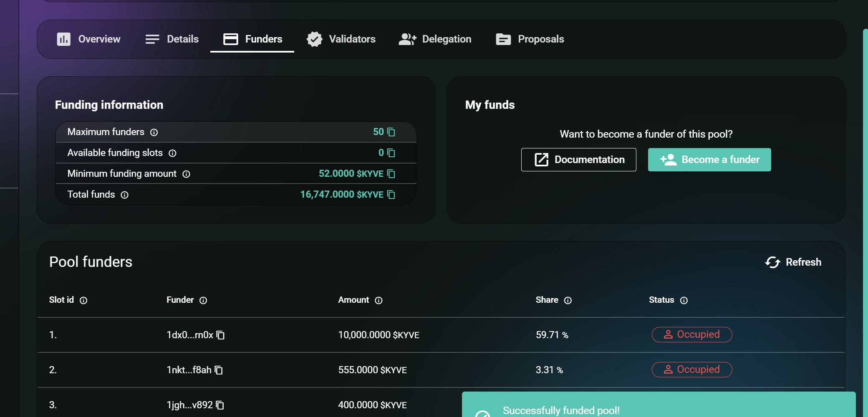
Task: Show info for Maximum funders
Action: [154, 133]
